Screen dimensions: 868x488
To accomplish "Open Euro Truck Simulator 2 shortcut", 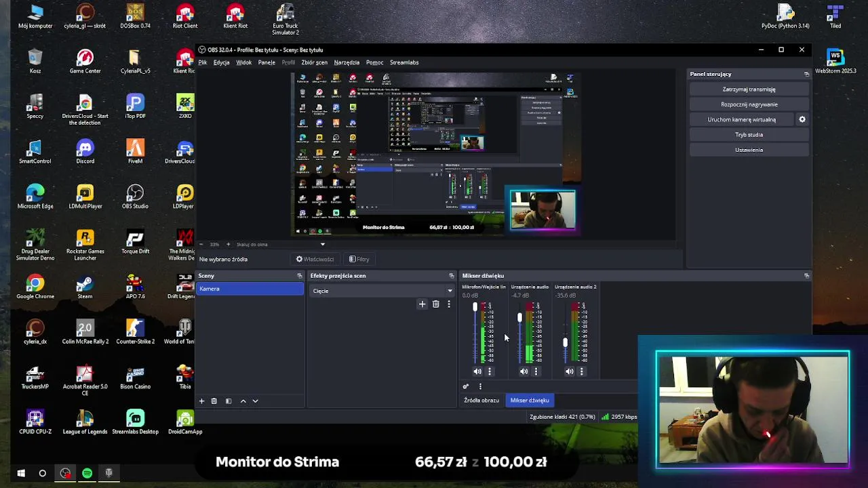I will coord(285,20).
